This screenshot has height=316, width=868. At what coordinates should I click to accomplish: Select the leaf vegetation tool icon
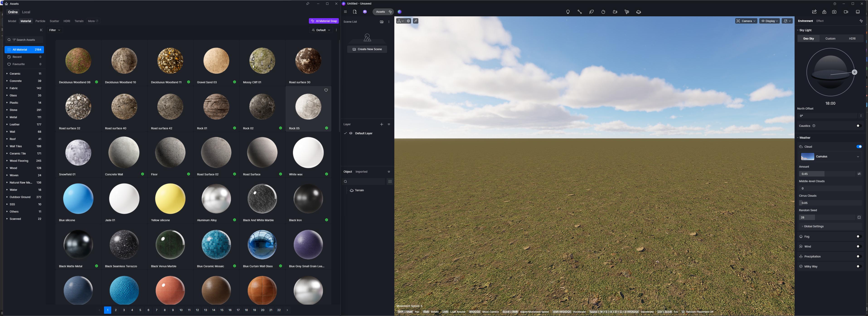click(591, 12)
